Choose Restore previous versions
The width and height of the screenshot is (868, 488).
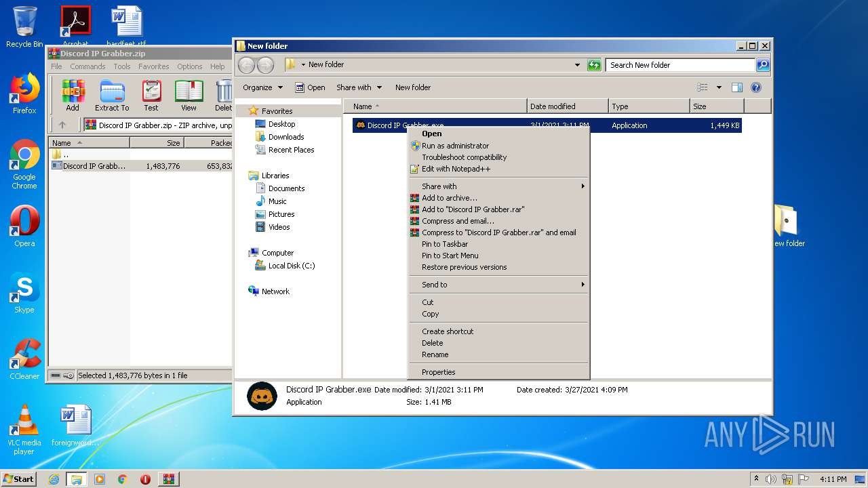[498, 267]
